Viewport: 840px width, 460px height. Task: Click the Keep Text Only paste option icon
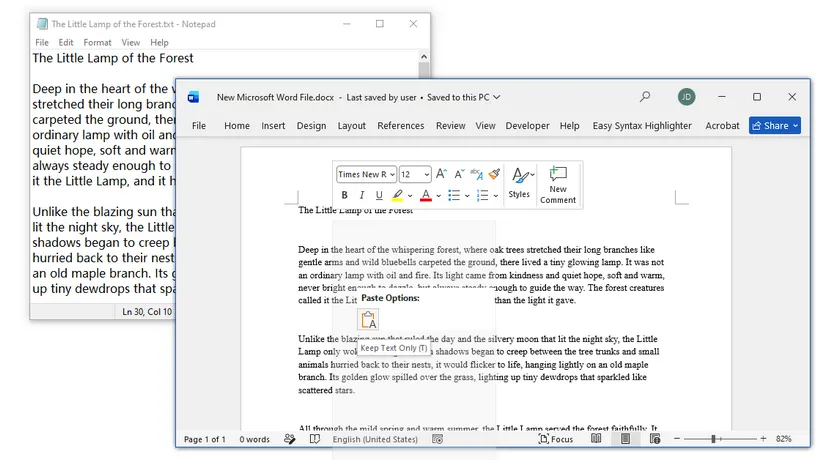[x=369, y=320]
